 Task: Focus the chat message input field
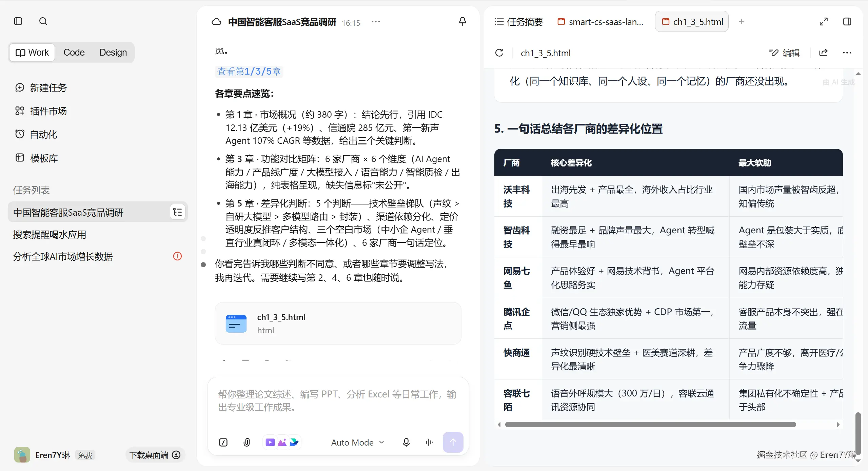338,401
